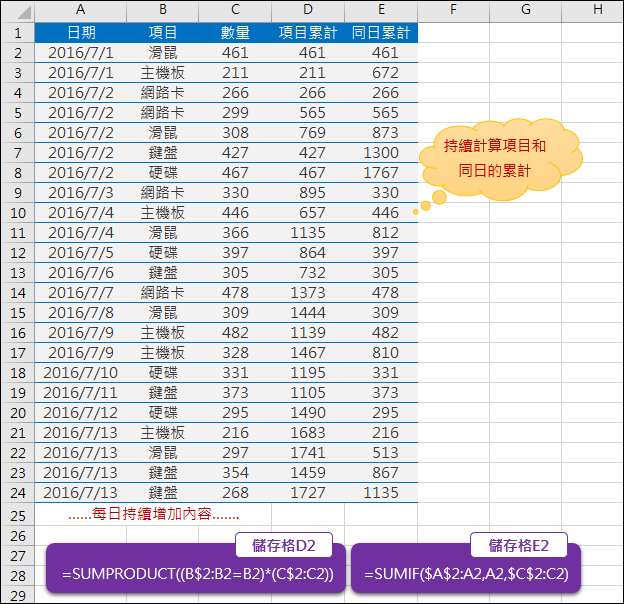624x604 pixels.
Task: Select cell A12 date 2016/7/5
Action: pos(81,253)
